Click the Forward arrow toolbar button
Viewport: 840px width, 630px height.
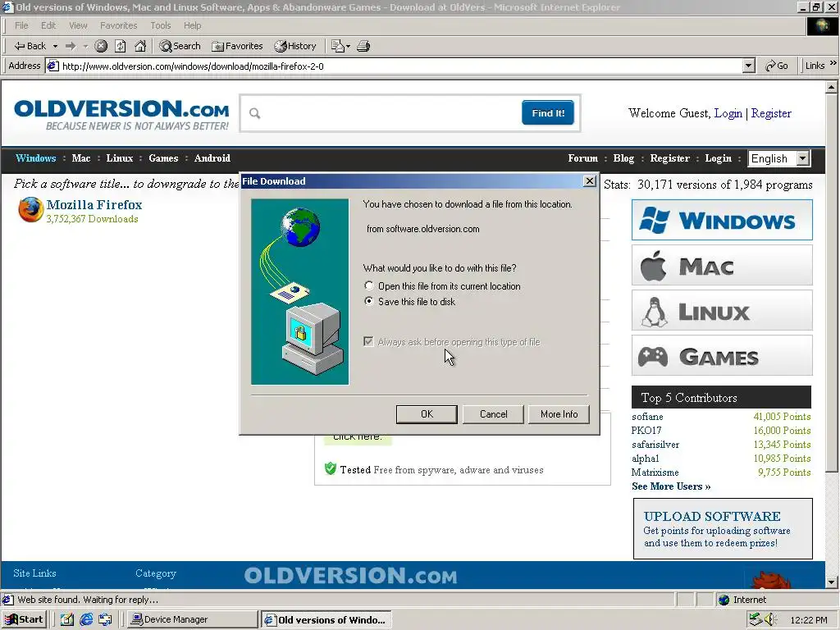click(71, 46)
